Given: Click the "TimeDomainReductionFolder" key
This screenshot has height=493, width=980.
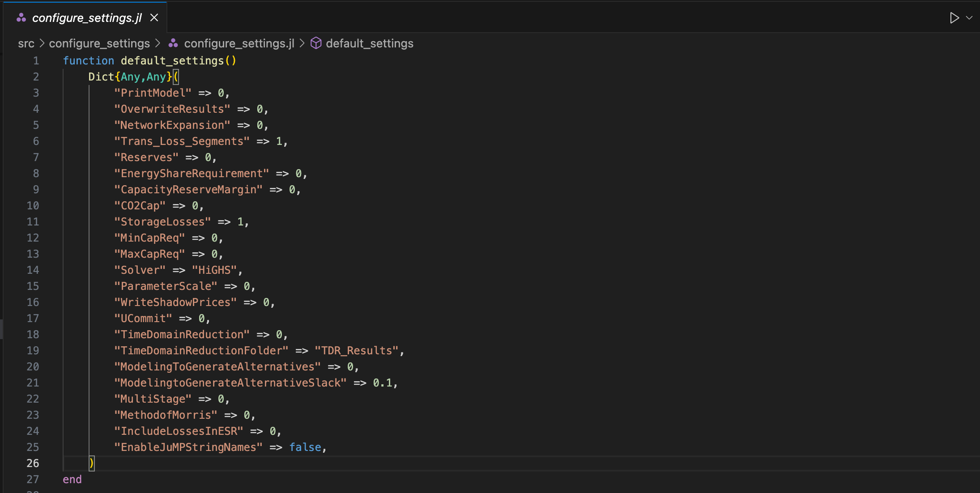Looking at the screenshot, I should coord(201,351).
